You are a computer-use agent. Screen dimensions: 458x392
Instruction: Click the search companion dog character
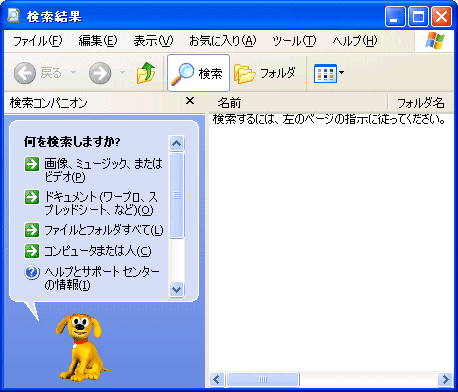81,347
